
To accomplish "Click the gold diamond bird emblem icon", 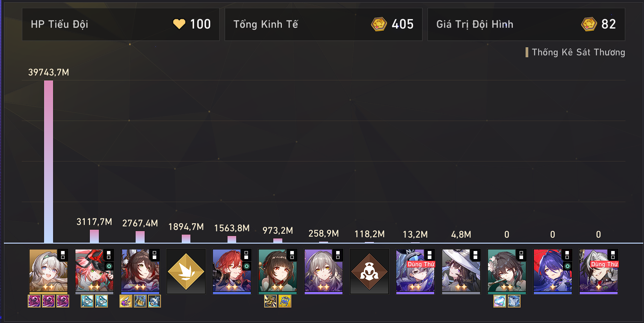I will [x=186, y=272].
